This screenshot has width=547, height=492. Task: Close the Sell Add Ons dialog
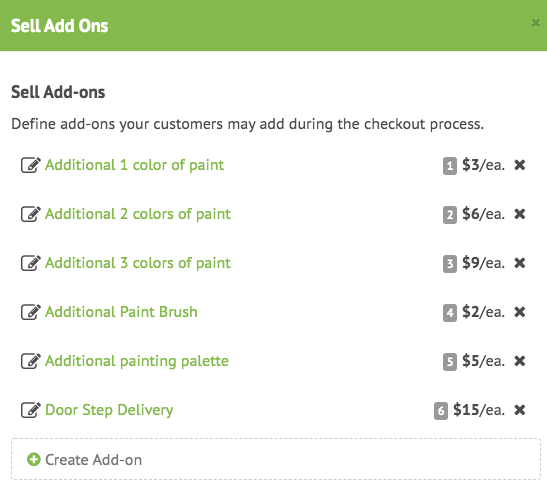[x=535, y=23]
